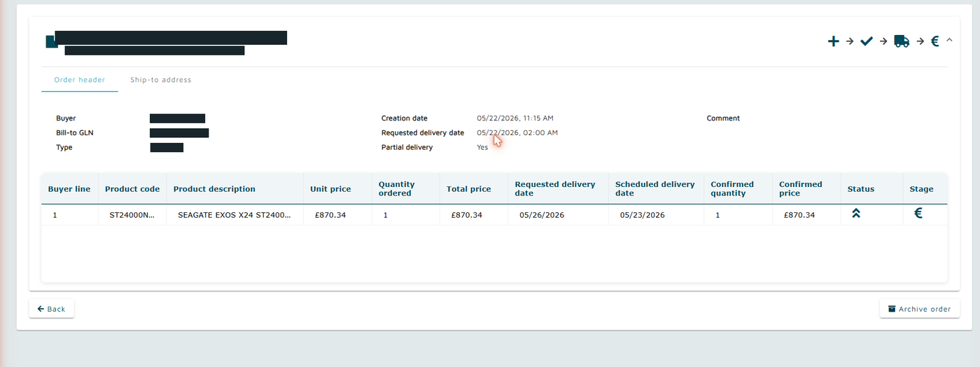
Task: Click the euro stage icon in row
Action: pyautogui.click(x=918, y=213)
